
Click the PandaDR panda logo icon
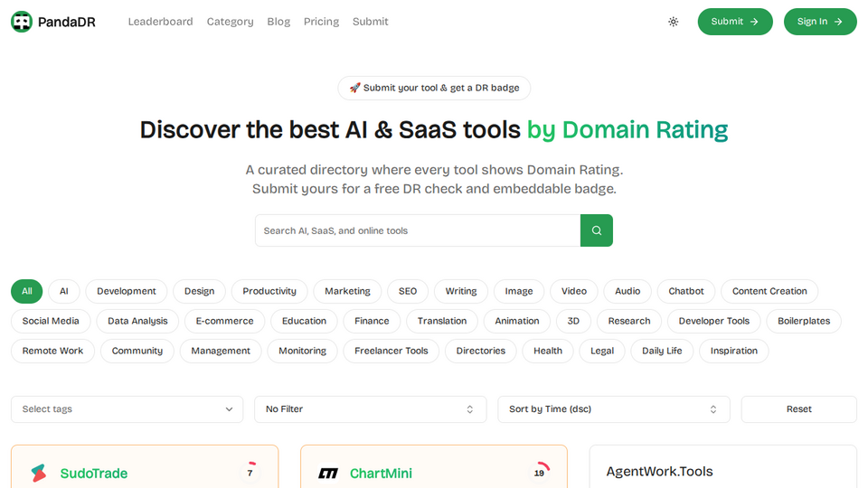tap(22, 22)
